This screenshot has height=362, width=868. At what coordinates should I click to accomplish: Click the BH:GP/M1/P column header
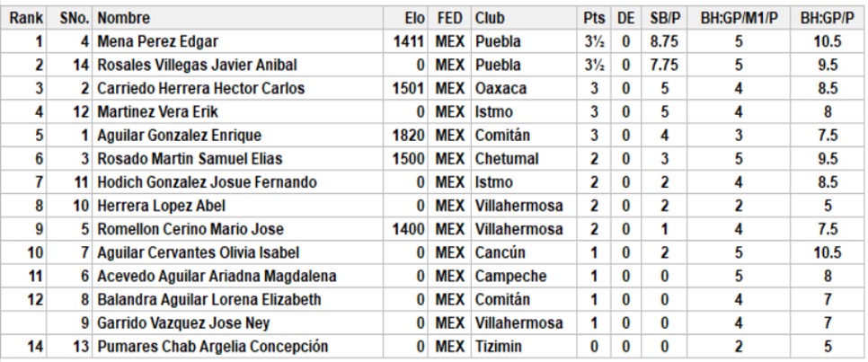pyautogui.click(x=739, y=18)
